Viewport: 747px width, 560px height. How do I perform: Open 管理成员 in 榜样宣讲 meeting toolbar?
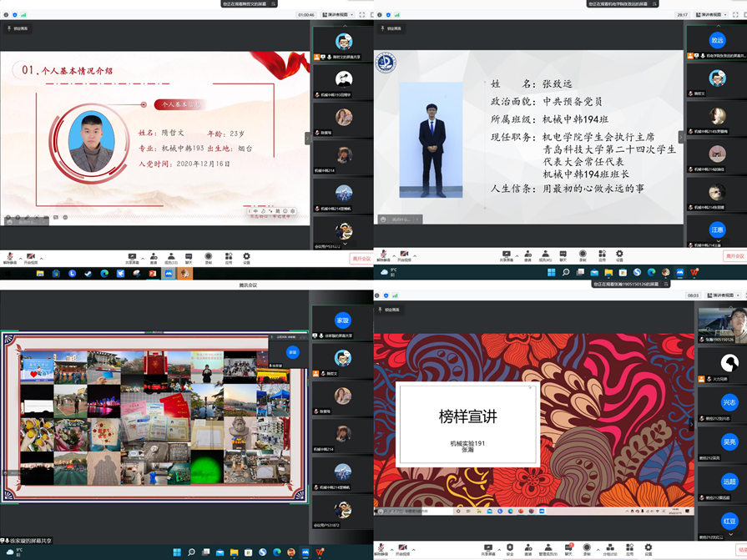(548, 549)
